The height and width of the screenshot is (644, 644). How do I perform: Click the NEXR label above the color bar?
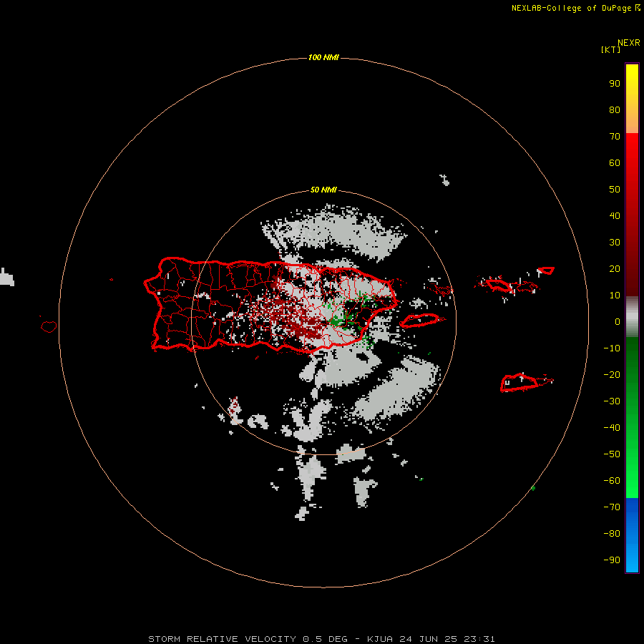coord(629,43)
